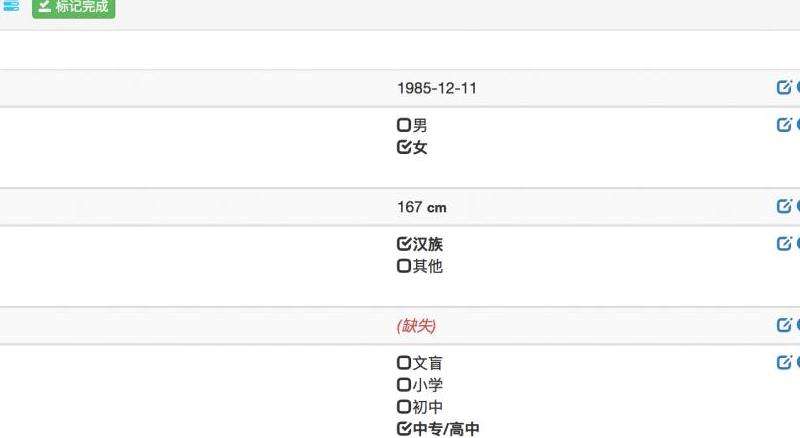Click the 167 cm height value
Viewport: 800px width, 438px height.
(x=421, y=207)
